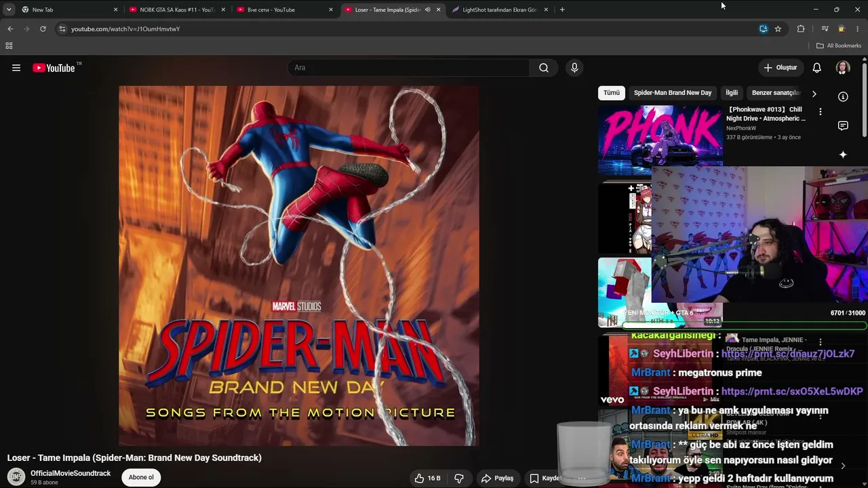Open the AI sparkle panel icon
Screen dimensions: 868x488
(843, 155)
